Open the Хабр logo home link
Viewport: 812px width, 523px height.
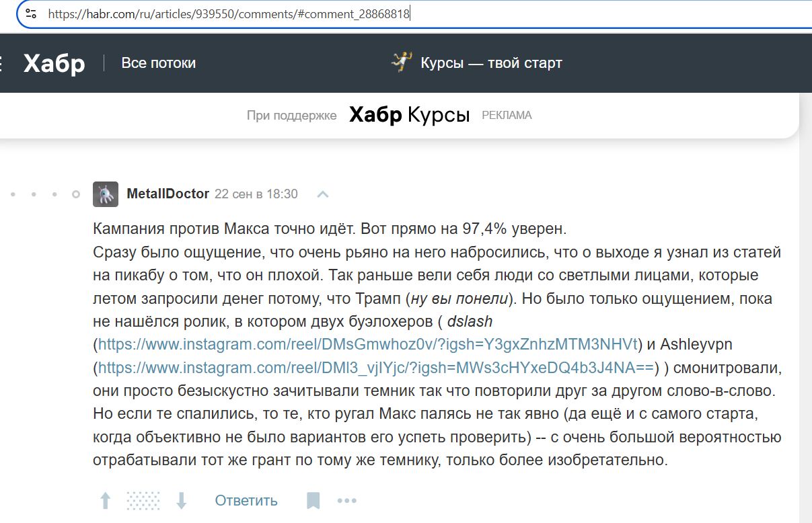point(54,63)
